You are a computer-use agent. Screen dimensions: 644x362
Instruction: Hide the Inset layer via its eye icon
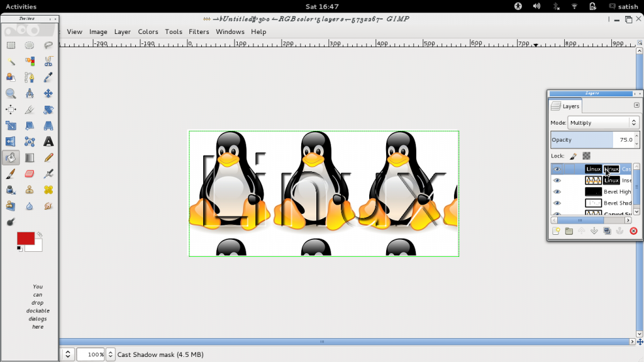coord(557,180)
